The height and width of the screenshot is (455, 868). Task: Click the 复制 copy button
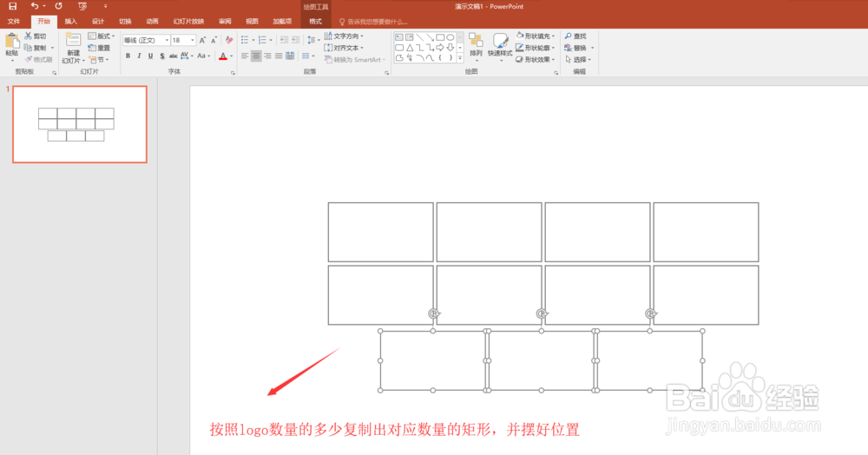(35, 48)
